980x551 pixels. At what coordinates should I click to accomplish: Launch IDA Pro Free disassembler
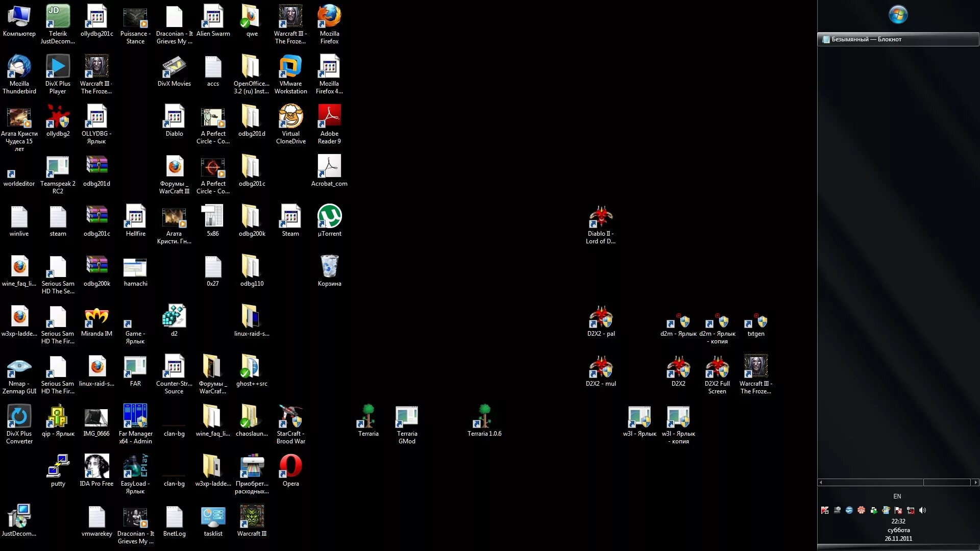95,466
